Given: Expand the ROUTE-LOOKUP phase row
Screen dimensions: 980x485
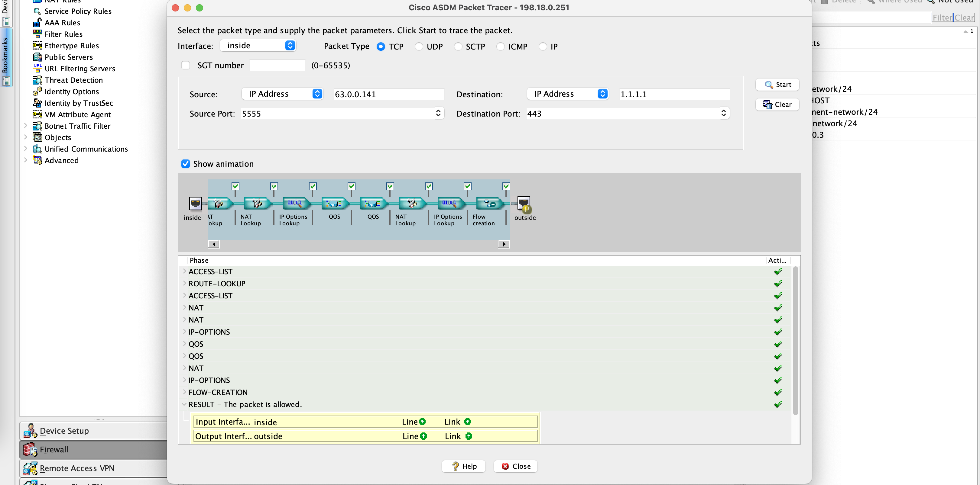Looking at the screenshot, I should [184, 284].
